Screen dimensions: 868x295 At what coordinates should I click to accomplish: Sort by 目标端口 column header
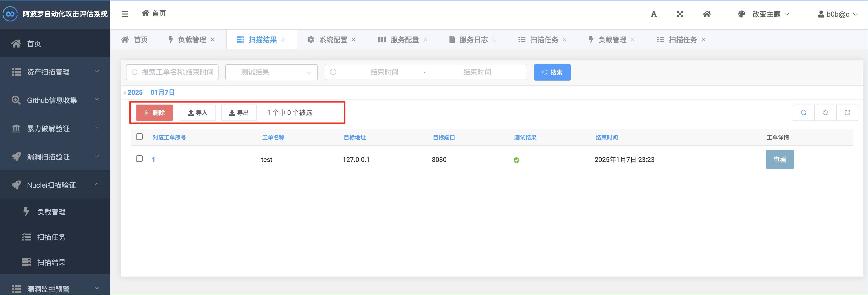pos(444,137)
